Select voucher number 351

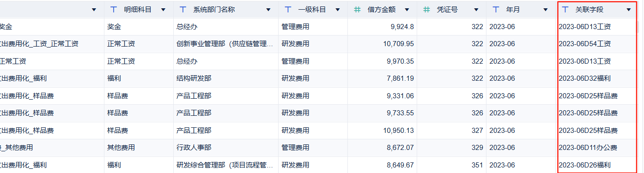pos(477,165)
